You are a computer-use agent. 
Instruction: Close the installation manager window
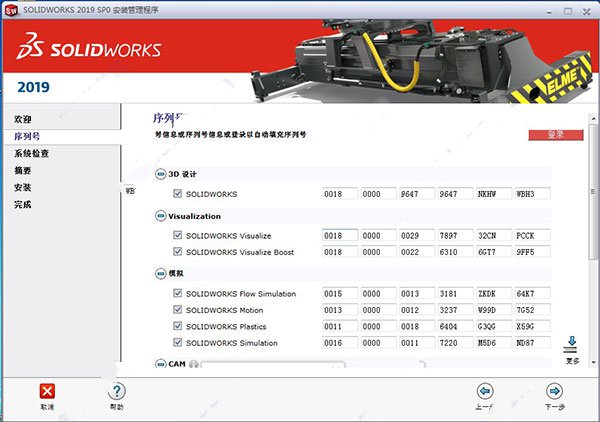click(x=587, y=11)
